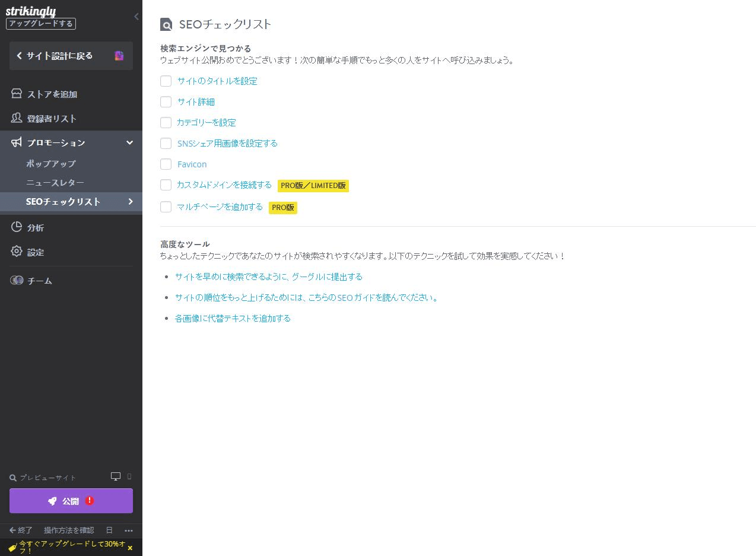Image resolution: width=756 pixels, height=556 pixels.
Task: Click the desktop preview monitor icon
Action: click(116, 476)
